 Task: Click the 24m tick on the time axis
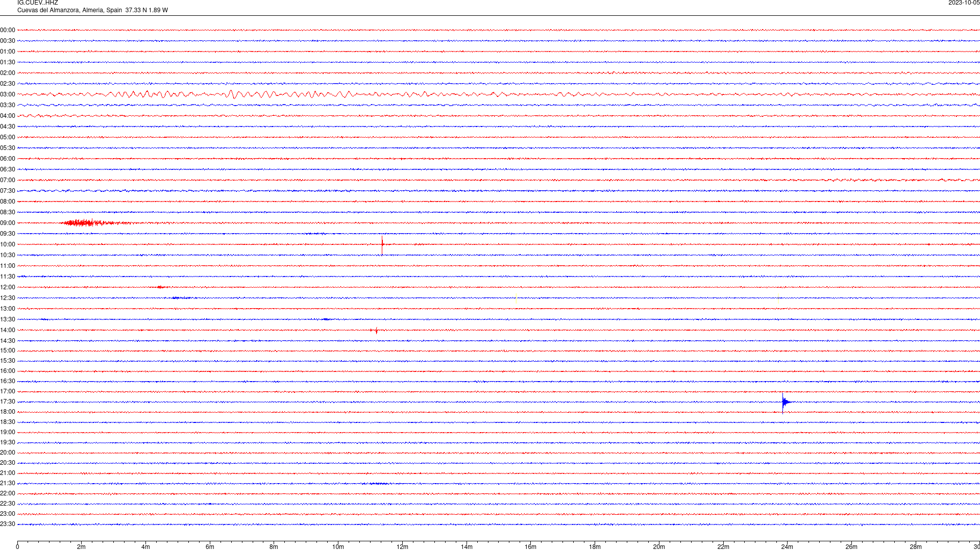[787, 546]
